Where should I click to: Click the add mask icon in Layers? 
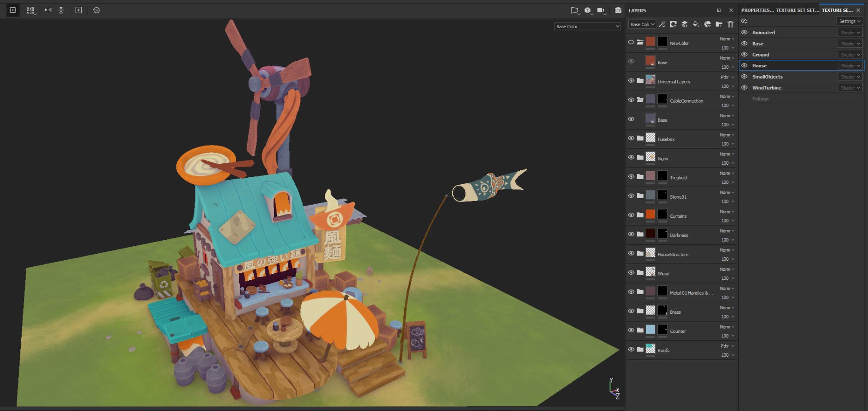[673, 24]
